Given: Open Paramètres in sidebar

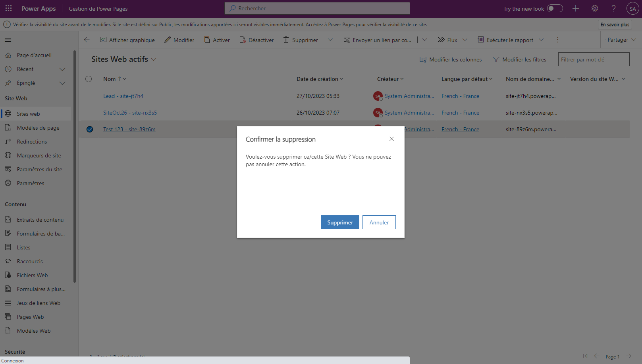Looking at the screenshot, I should click(x=31, y=183).
